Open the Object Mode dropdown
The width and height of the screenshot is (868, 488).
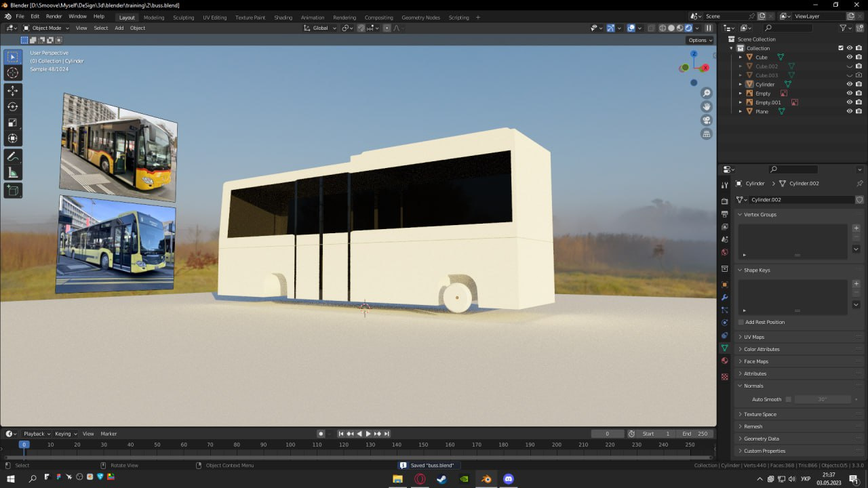(46, 28)
